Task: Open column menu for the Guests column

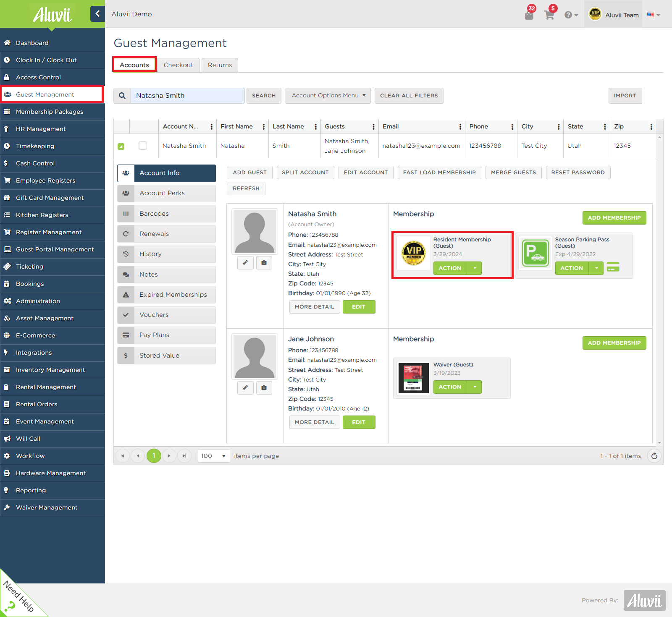Action: click(x=373, y=127)
